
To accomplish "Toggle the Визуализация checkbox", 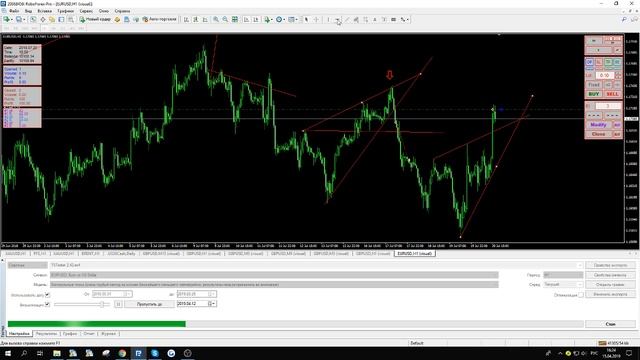I will 47,304.
